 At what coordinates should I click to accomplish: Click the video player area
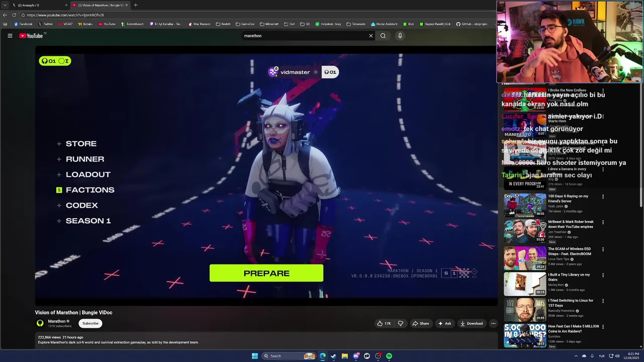pyautogui.click(x=266, y=176)
